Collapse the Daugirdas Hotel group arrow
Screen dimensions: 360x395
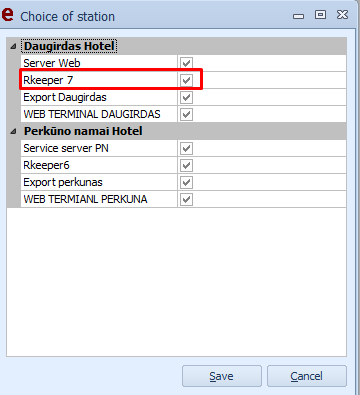click(x=13, y=46)
